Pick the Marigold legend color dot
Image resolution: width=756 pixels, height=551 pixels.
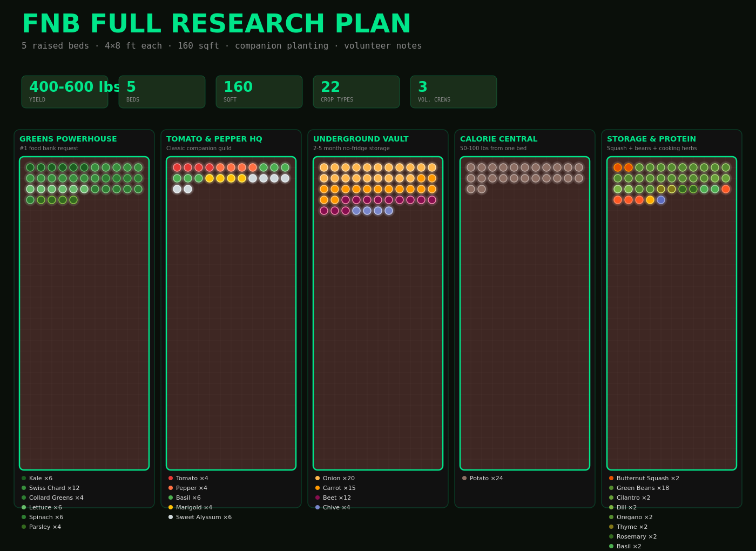click(171, 507)
